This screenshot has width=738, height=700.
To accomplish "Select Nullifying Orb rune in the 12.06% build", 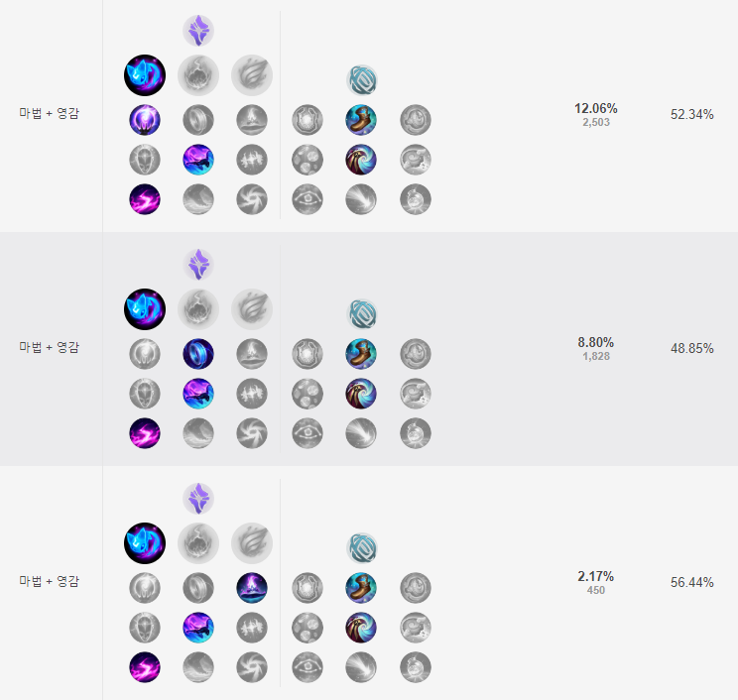I will (145, 120).
